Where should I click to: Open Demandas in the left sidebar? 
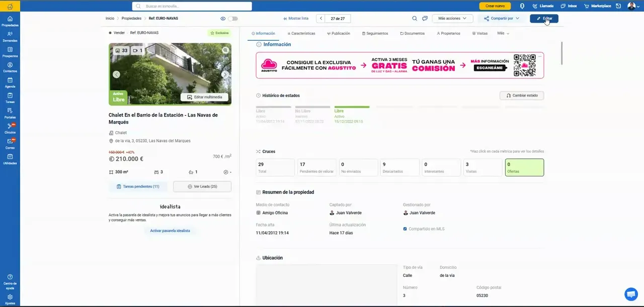point(10,36)
